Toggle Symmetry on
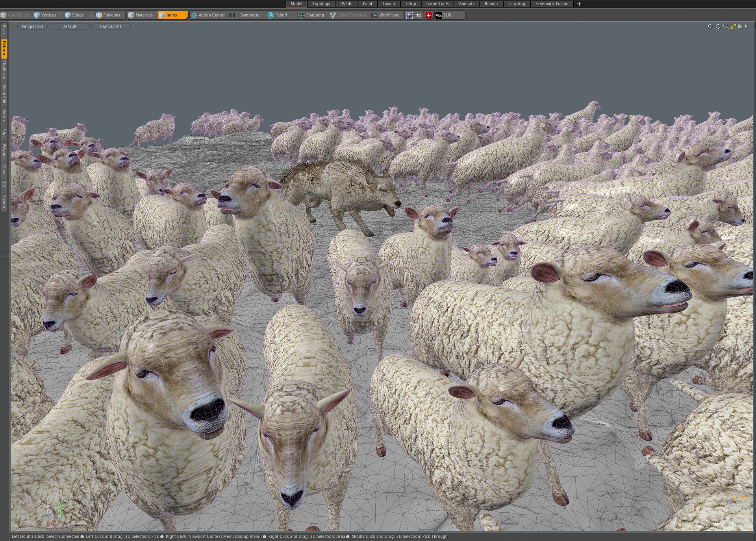The height and width of the screenshot is (541, 756). tap(249, 15)
